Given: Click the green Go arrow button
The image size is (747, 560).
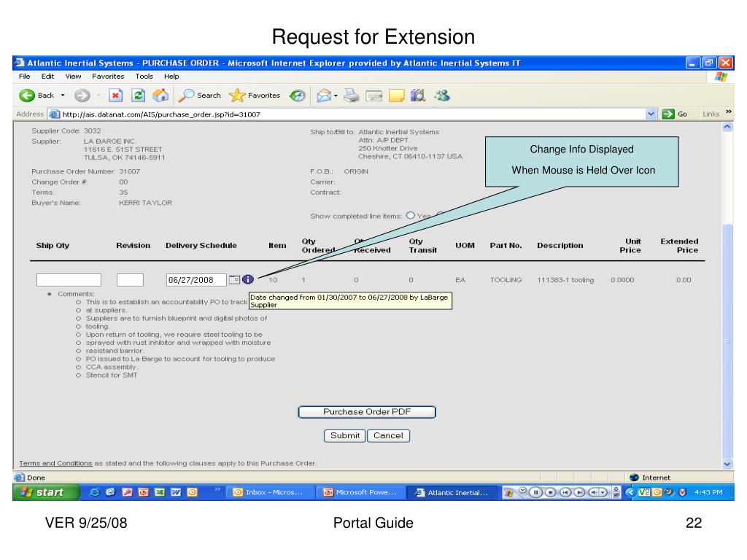Looking at the screenshot, I should (x=668, y=114).
